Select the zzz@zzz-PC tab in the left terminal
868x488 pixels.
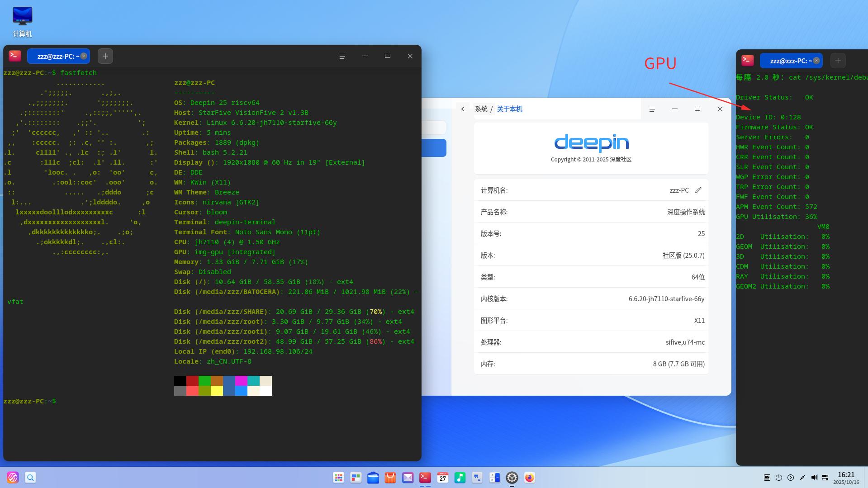pyautogui.click(x=56, y=56)
